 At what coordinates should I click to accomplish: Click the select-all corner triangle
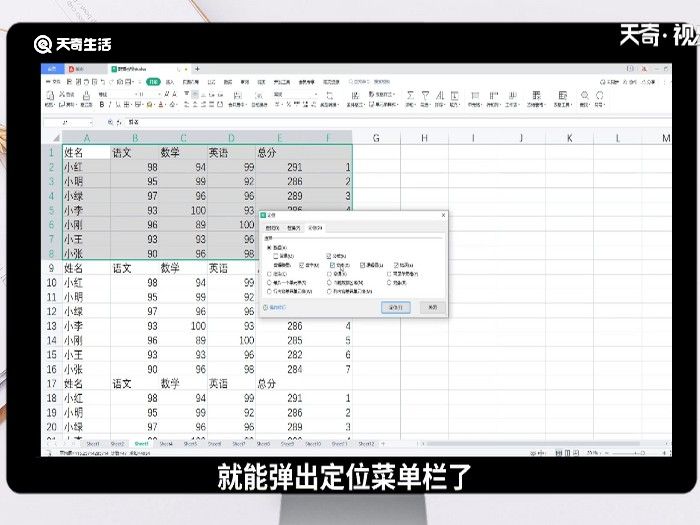click(56, 138)
